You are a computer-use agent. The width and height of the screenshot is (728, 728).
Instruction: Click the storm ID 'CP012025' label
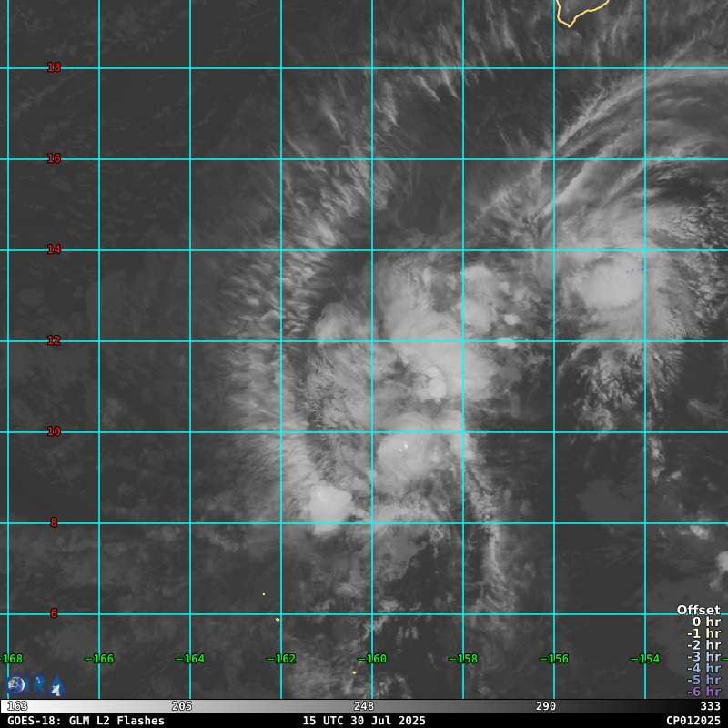tap(693, 721)
